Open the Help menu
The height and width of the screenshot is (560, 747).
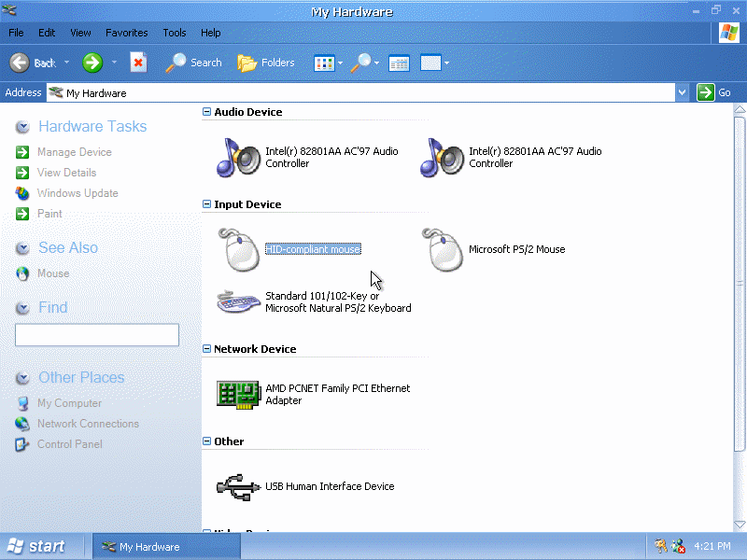pyautogui.click(x=211, y=33)
